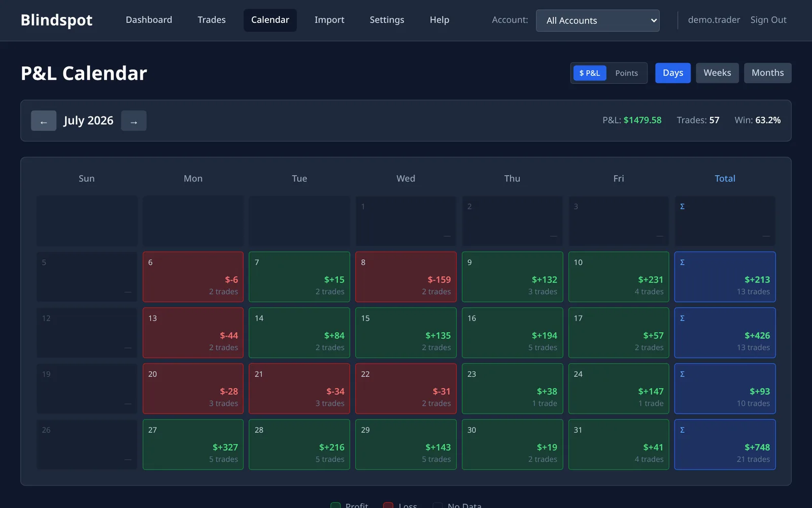
Task: Select the Days view
Action: pyautogui.click(x=673, y=73)
